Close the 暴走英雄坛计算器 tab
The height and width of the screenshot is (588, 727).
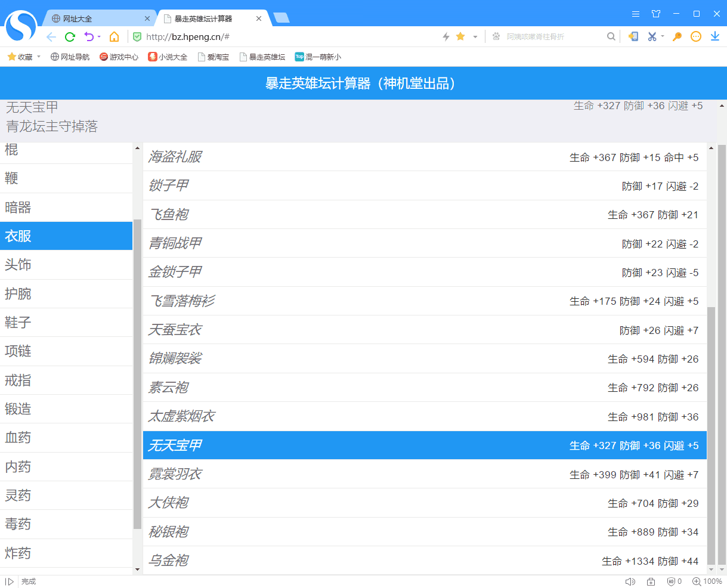[x=259, y=18]
